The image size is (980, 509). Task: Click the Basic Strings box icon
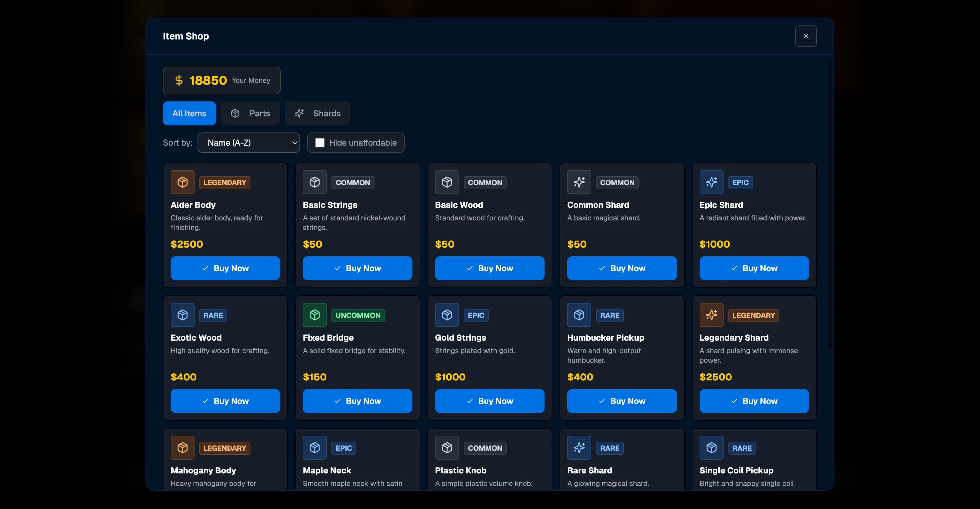coord(315,182)
